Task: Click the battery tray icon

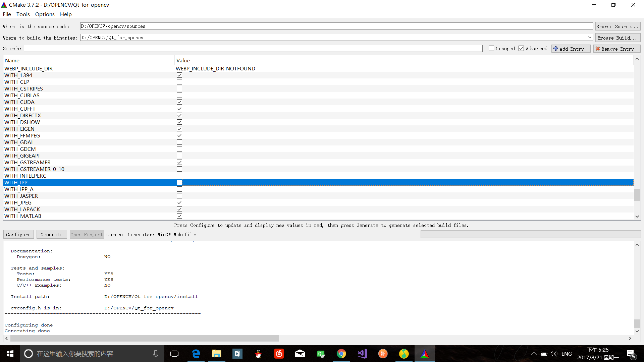Action: pos(544,354)
